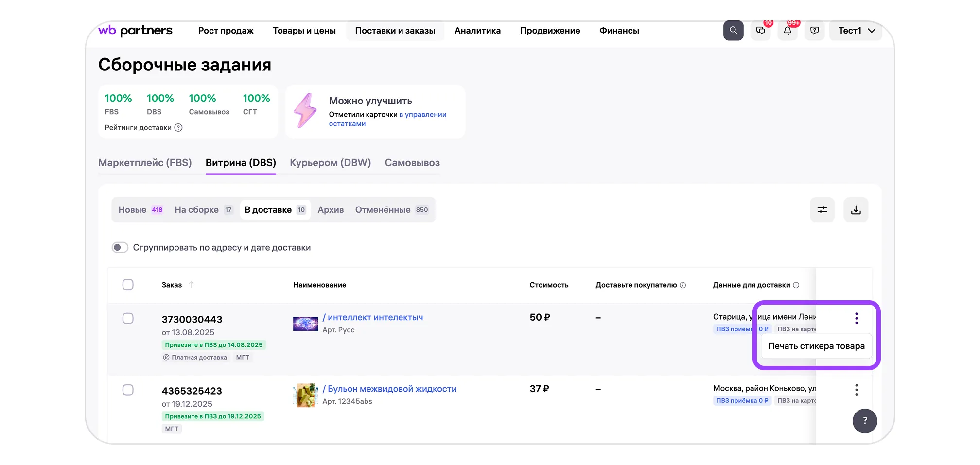The image size is (980, 465).
Task: Click info icon next to Рейтинги доставки
Action: coord(178,128)
